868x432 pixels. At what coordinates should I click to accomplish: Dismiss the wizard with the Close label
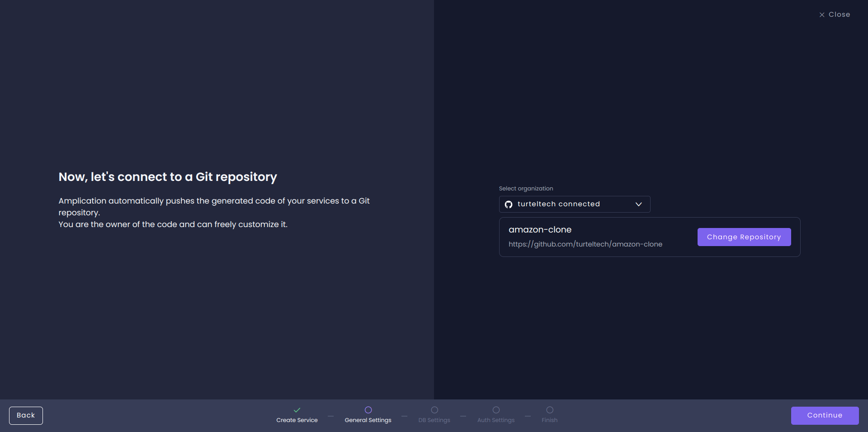[x=839, y=14]
